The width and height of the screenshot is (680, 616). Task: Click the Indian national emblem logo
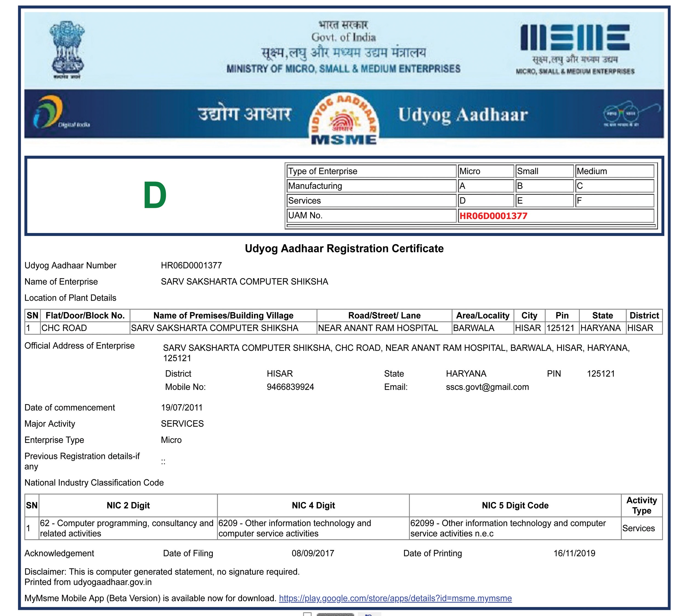coord(67,49)
